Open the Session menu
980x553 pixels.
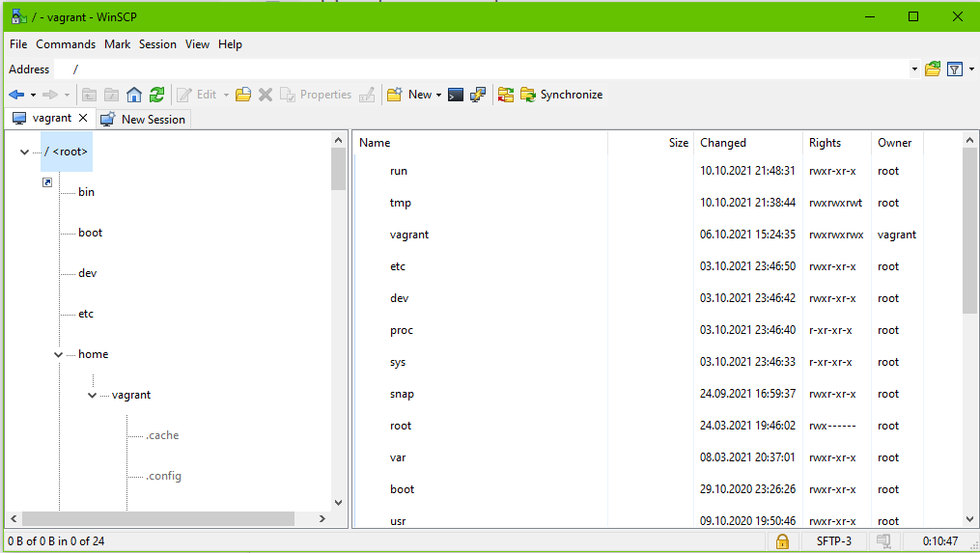(157, 44)
